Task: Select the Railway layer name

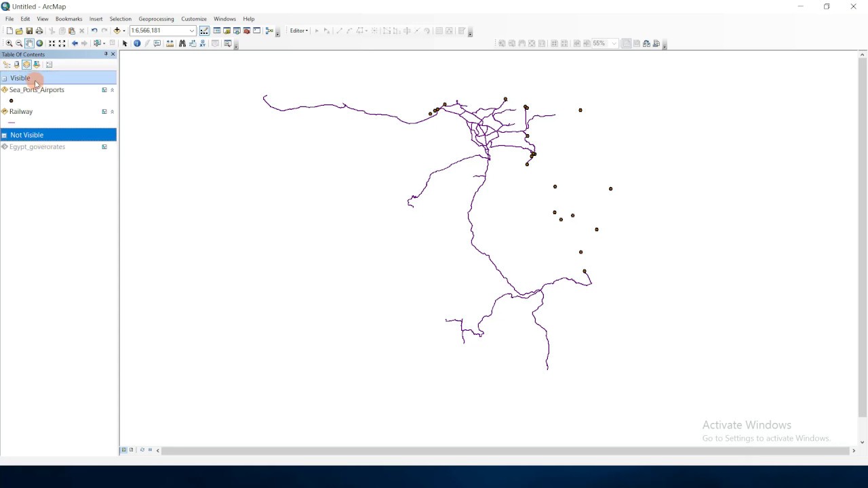Action: point(21,111)
